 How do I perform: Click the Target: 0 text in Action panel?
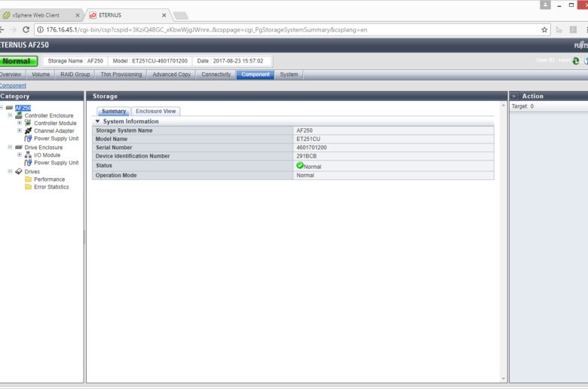point(522,106)
